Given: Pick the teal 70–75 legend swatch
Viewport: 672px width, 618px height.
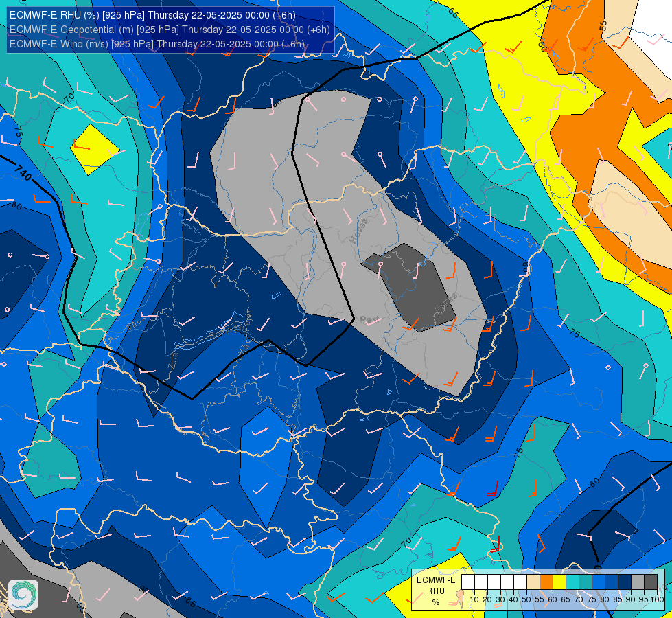Looking at the screenshot, I should pos(586,582).
